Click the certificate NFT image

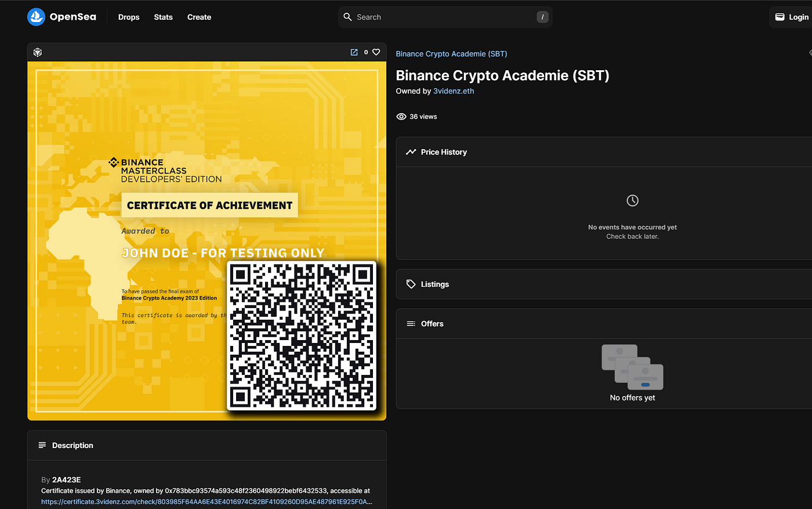coord(206,241)
